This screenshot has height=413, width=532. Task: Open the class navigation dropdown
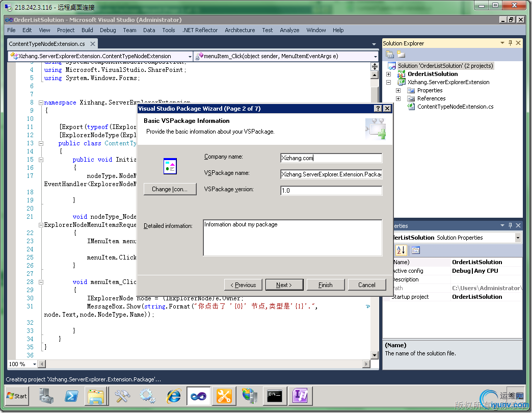click(x=190, y=56)
